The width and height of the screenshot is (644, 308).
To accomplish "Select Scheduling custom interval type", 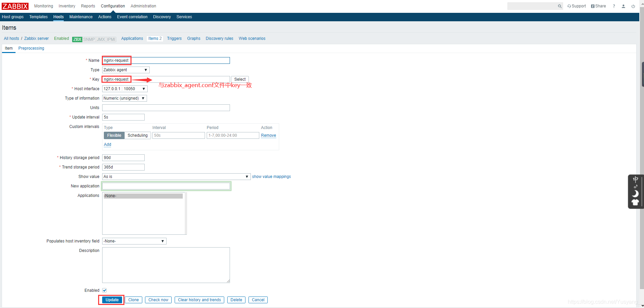I will (138, 135).
